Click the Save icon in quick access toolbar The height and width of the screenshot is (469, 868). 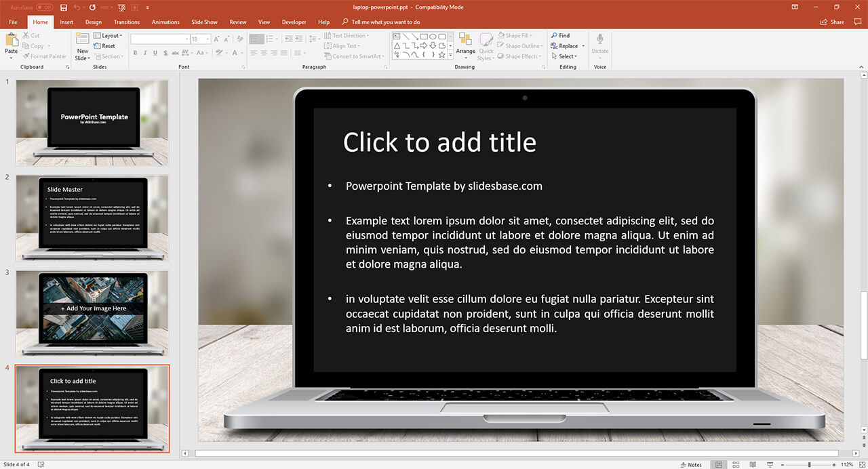64,7
